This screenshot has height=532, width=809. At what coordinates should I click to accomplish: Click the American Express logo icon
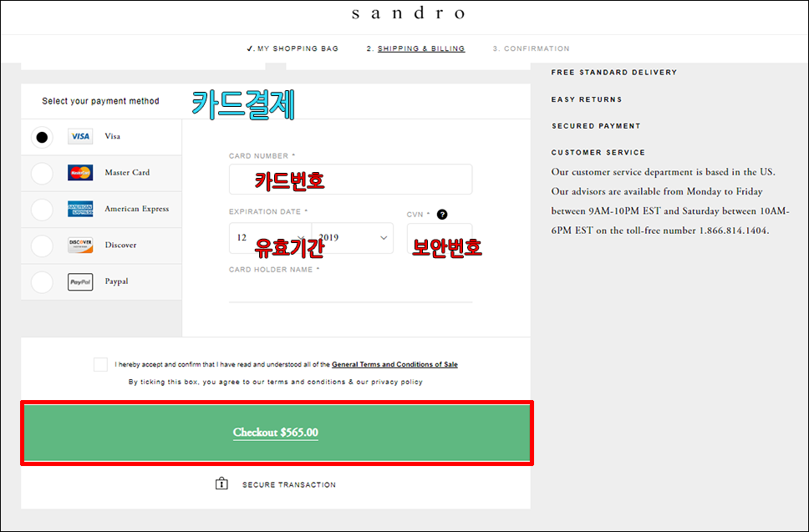(80, 209)
